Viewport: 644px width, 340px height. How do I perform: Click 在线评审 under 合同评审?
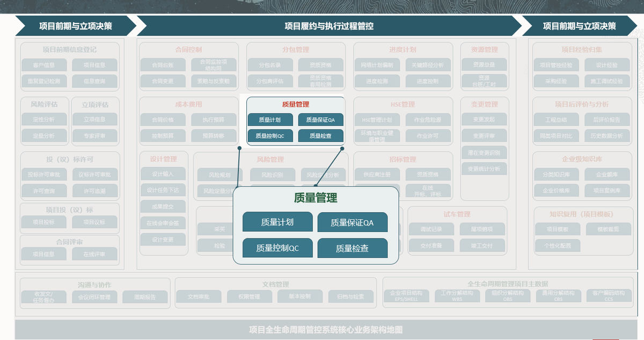point(94,254)
